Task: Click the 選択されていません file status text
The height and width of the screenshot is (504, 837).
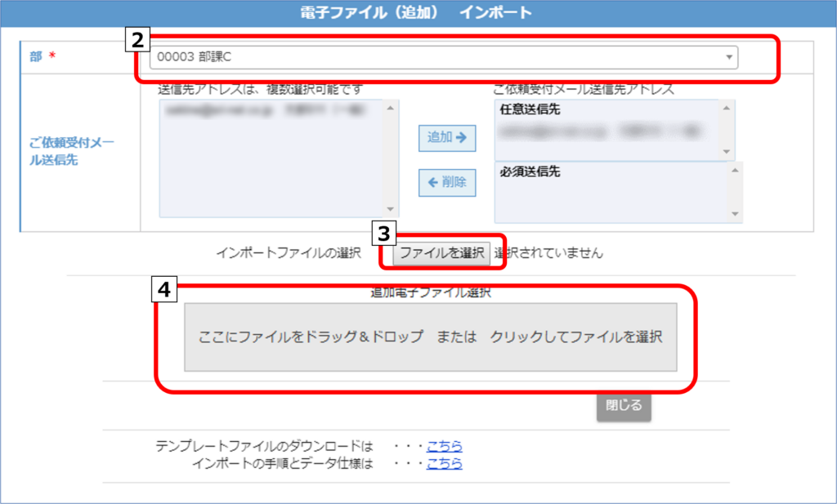Action: pyautogui.click(x=549, y=253)
